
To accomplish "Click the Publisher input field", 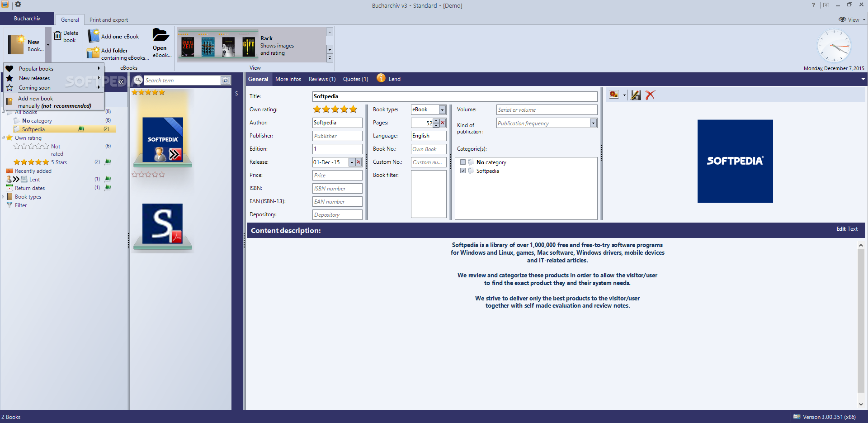I will [337, 136].
